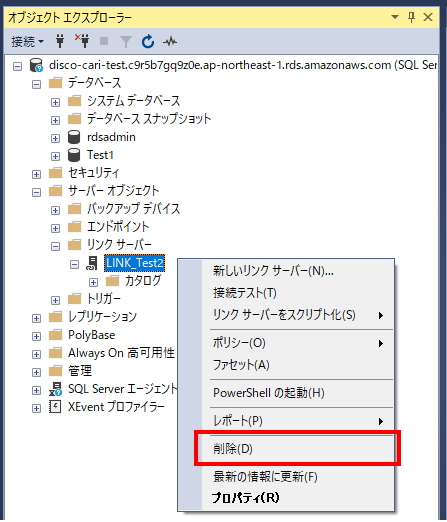The width and height of the screenshot is (447, 522).
Task: Select the disco-cari-test server name text
Action: pyautogui.click(x=243, y=65)
